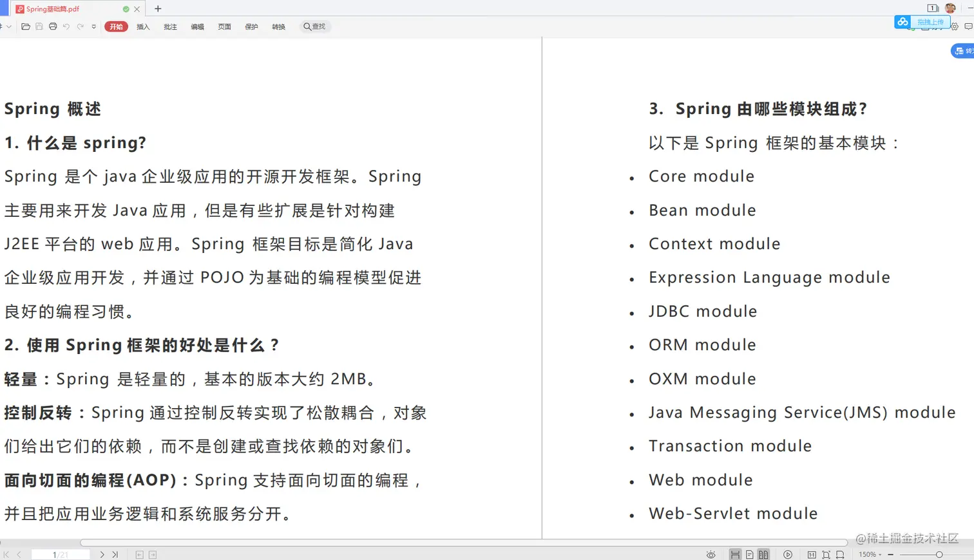
Task: Set zoom to actual size 1:1
Action: pyautogui.click(x=812, y=554)
